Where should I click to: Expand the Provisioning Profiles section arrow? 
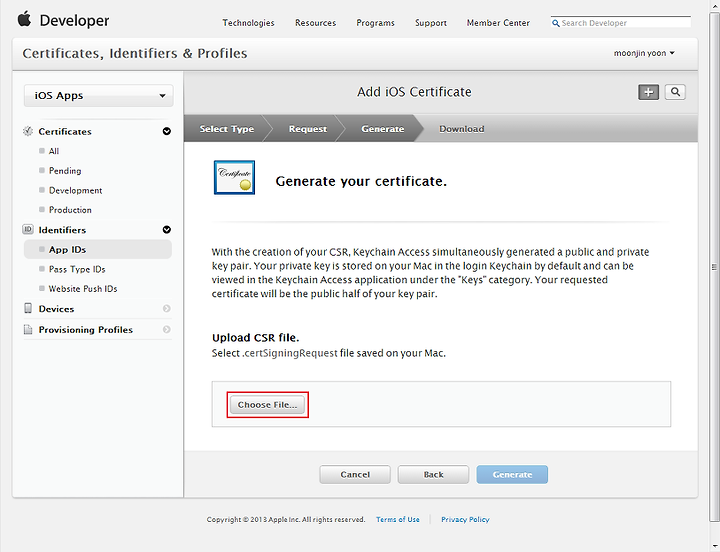click(x=167, y=329)
